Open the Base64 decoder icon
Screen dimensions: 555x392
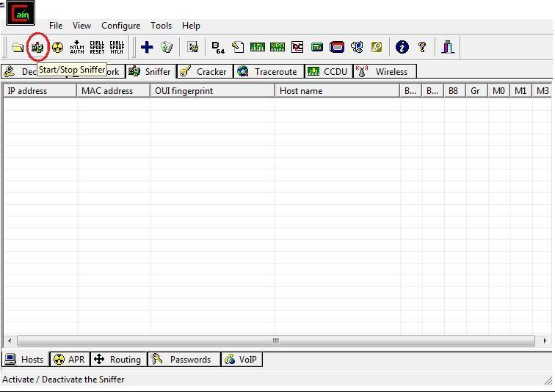coord(218,47)
